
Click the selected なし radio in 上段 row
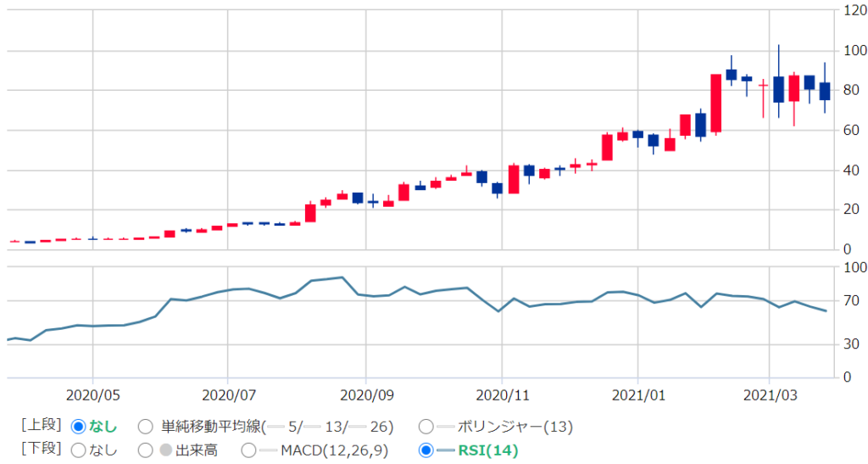(x=79, y=426)
